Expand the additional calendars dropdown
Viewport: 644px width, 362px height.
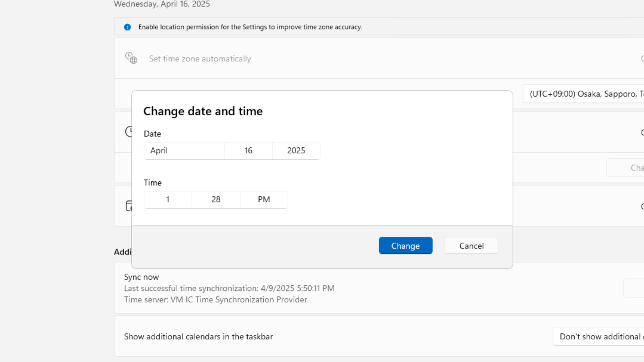[598, 336]
